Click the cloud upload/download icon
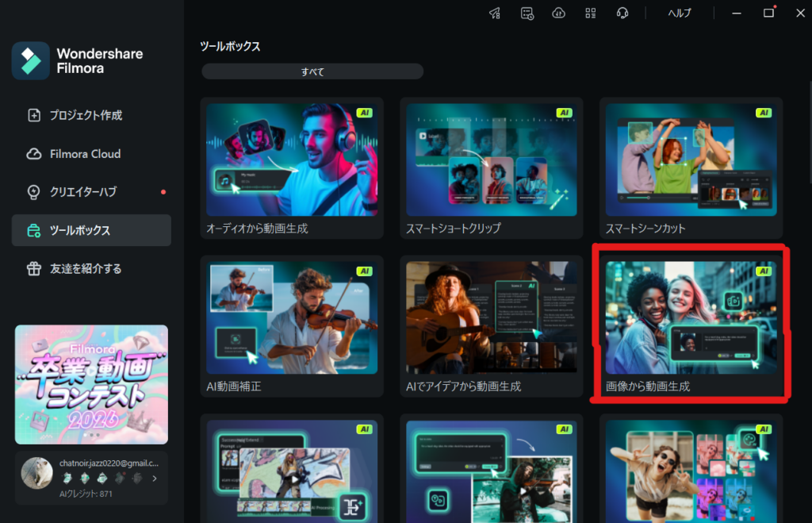This screenshot has height=523, width=812. [559, 13]
